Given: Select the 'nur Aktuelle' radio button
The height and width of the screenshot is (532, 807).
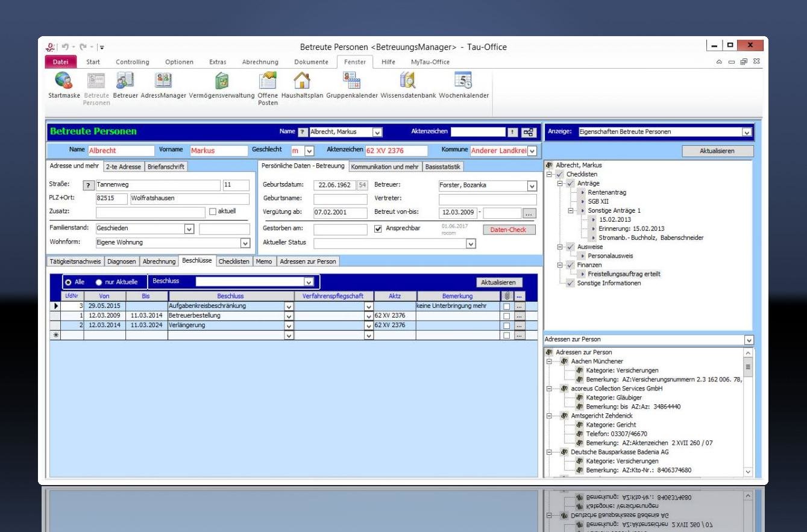Looking at the screenshot, I should tap(99, 282).
